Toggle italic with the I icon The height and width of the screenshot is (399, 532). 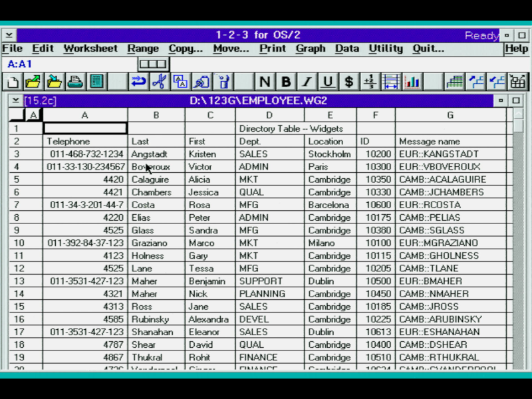(307, 82)
